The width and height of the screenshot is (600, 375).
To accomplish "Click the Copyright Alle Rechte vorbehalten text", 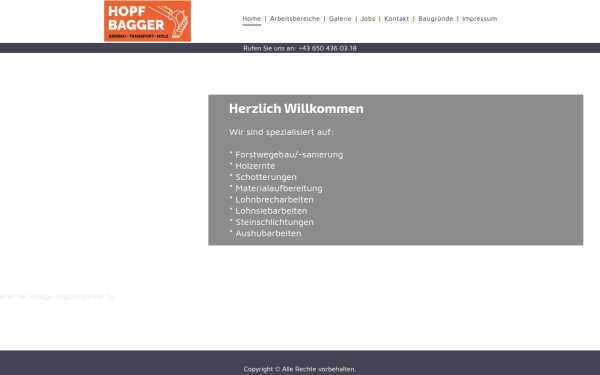I will click(x=300, y=369).
